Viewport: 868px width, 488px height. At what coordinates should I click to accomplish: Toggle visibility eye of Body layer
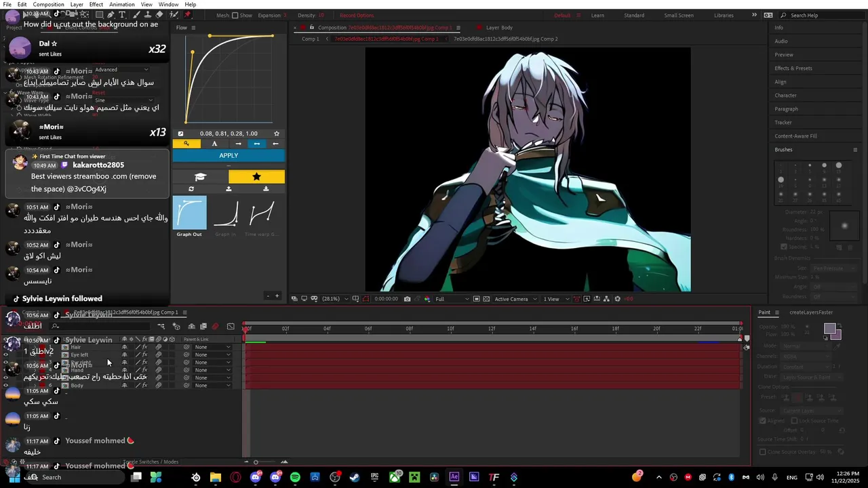[6, 386]
